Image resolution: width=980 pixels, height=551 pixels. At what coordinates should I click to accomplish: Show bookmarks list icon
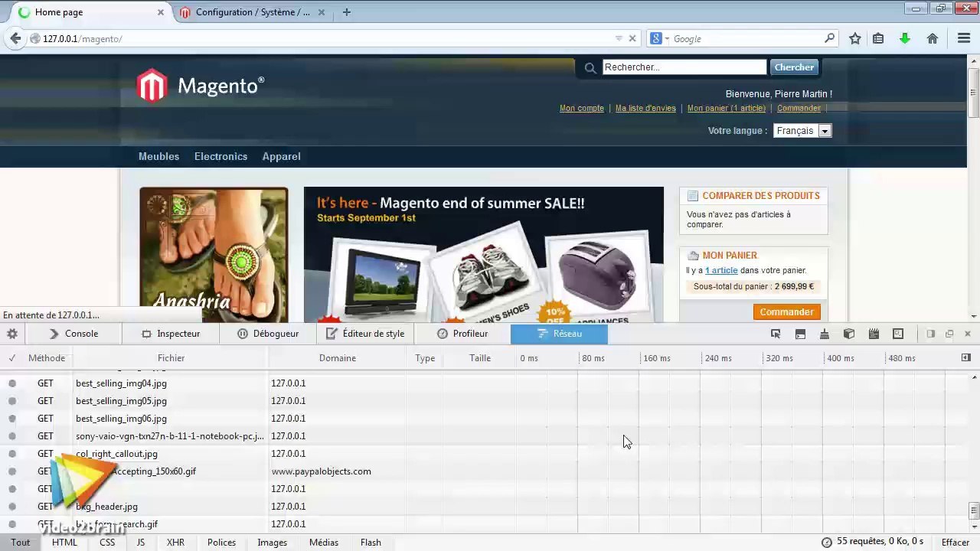click(x=878, y=38)
